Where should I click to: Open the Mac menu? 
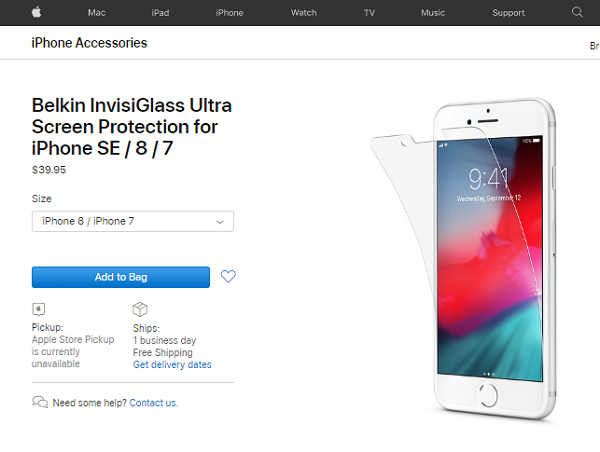point(96,13)
